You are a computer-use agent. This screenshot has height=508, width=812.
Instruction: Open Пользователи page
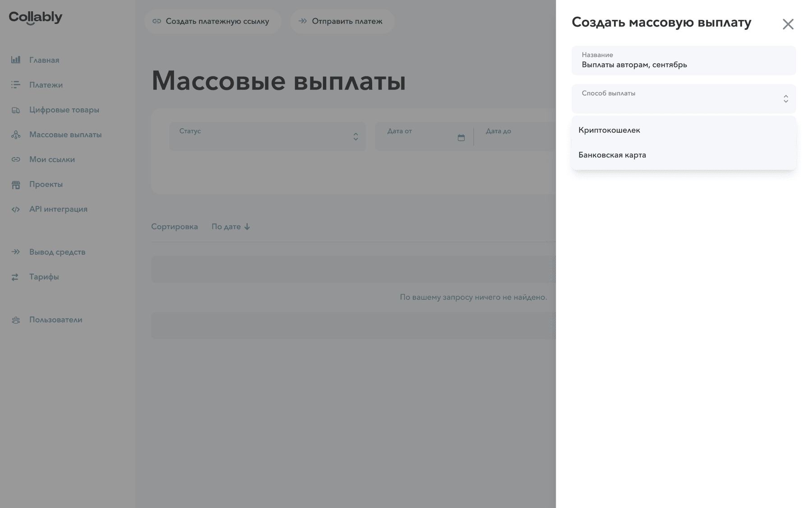(x=55, y=320)
